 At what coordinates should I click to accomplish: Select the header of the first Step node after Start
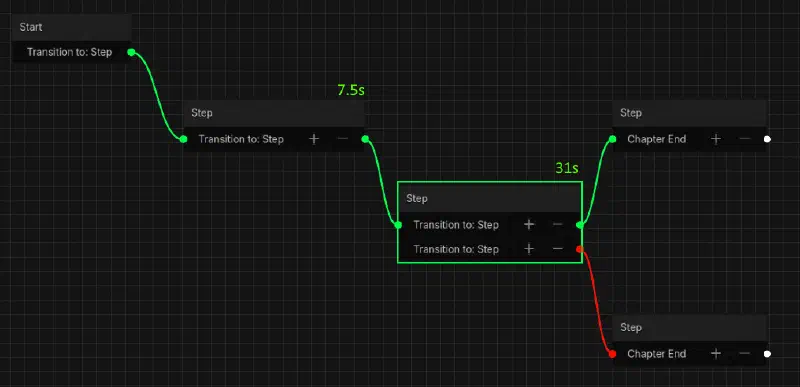coord(274,113)
